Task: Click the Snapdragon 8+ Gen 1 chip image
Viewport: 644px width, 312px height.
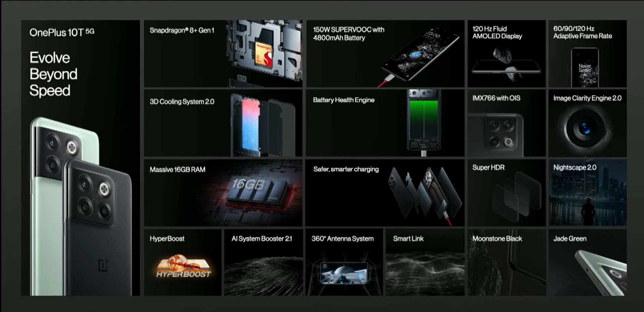Action: (264, 54)
